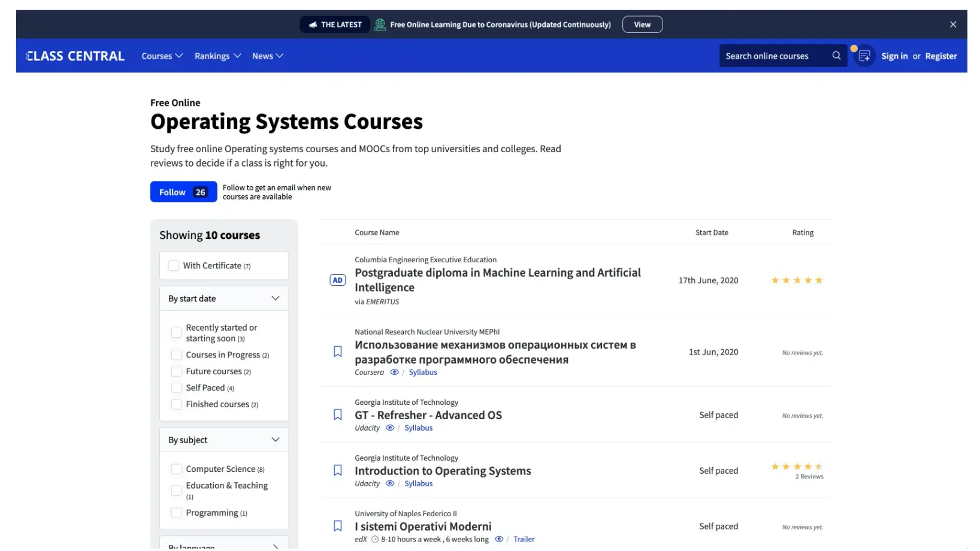The image size is (980, 551).
Task: Open the Courses dropdown menu
Action: pos(162,56)
